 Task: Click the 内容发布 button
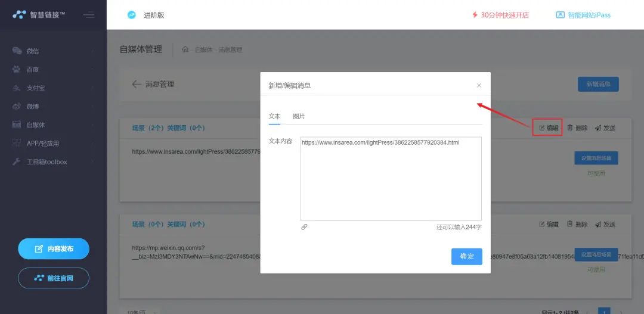(x=54, y=248)
